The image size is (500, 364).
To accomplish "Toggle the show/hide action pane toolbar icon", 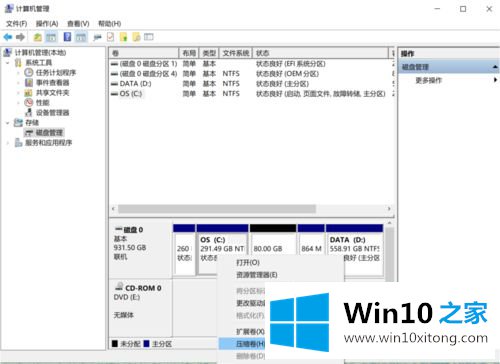I will pyautogui.click(x=81, y=37).
